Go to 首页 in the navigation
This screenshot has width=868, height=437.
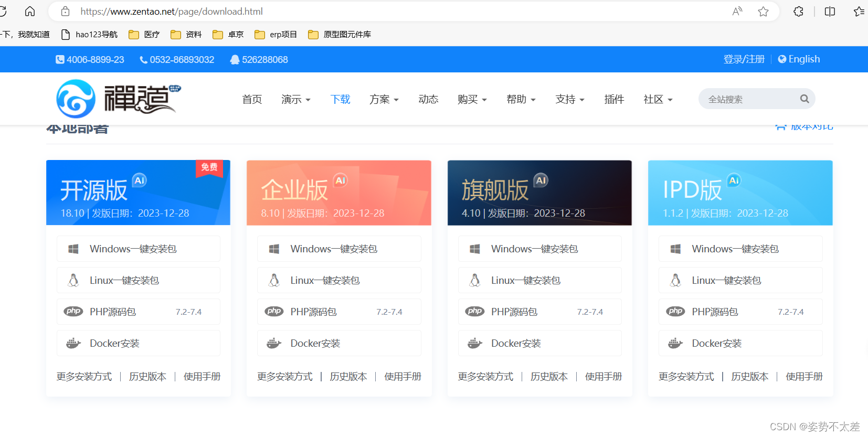pyautogui.click(x=252, y=99)
